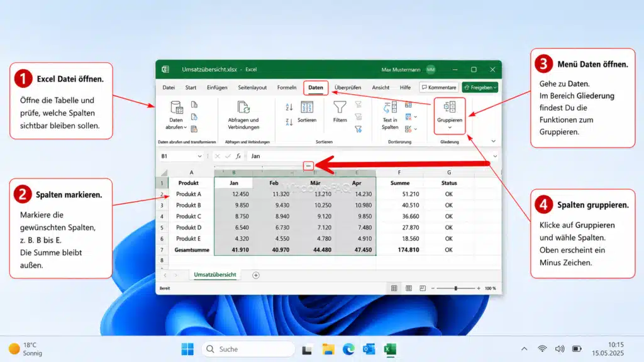Switch to Normal view in status bar
Image resolution: width=644 pixels, height=362 pixels.
coord(394,288)
